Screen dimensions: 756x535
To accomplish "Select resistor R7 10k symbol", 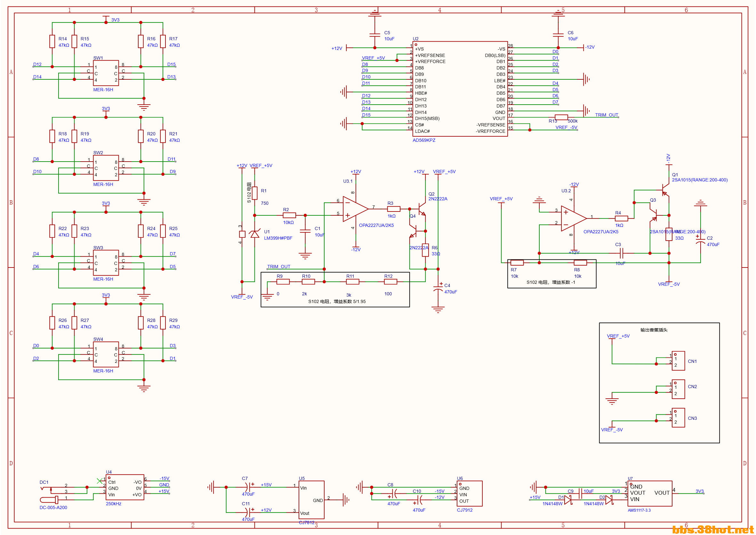I will tap(517, 263).
